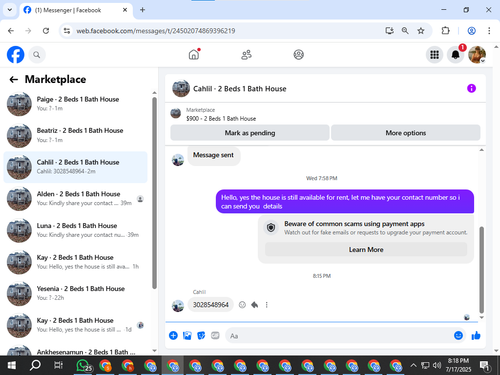
Task: Open Yesenia - 2 Beds 1 Bath House chat
Action: (75, 293)
